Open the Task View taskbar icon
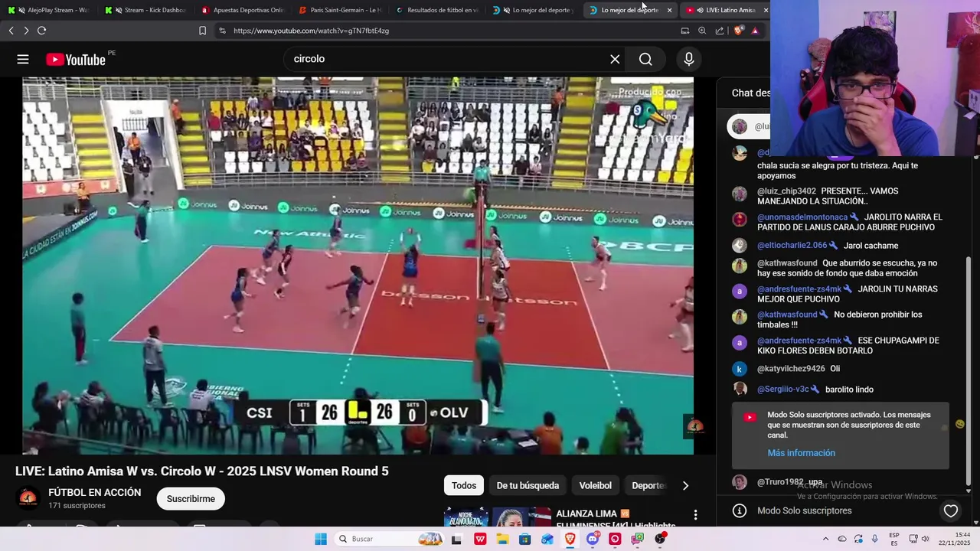 pyautogui.click(x=457, y=539)
